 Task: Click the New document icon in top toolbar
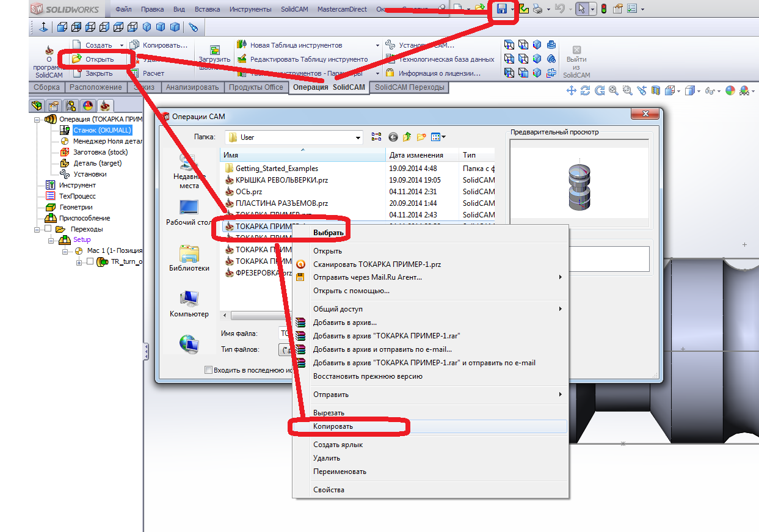point(458,9)
